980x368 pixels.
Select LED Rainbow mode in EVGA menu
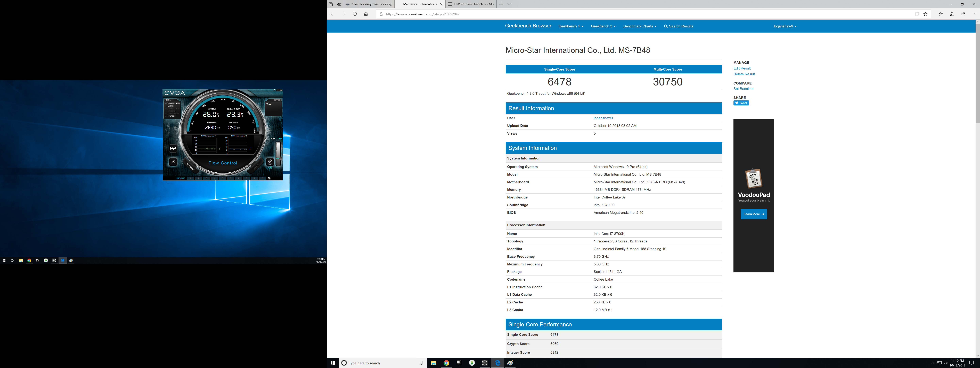click(172, 114)
